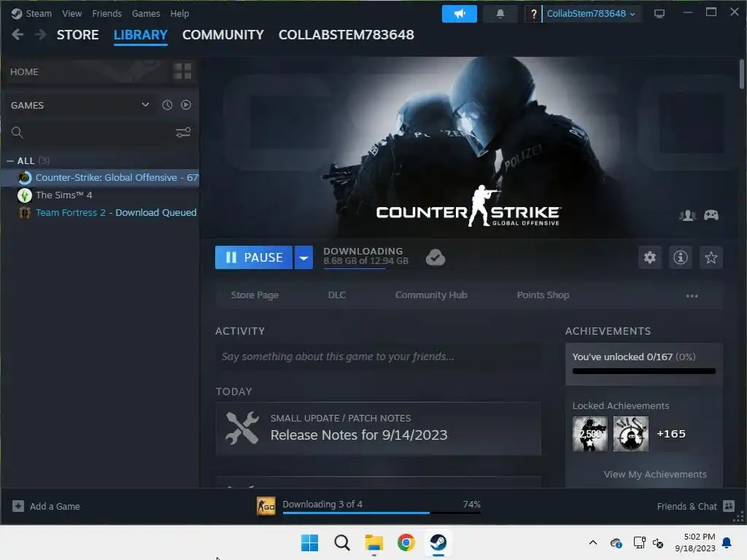Open the View menu
Image resolution: width=747 pixels, height=560 pixels.
[x=71, y=14]
